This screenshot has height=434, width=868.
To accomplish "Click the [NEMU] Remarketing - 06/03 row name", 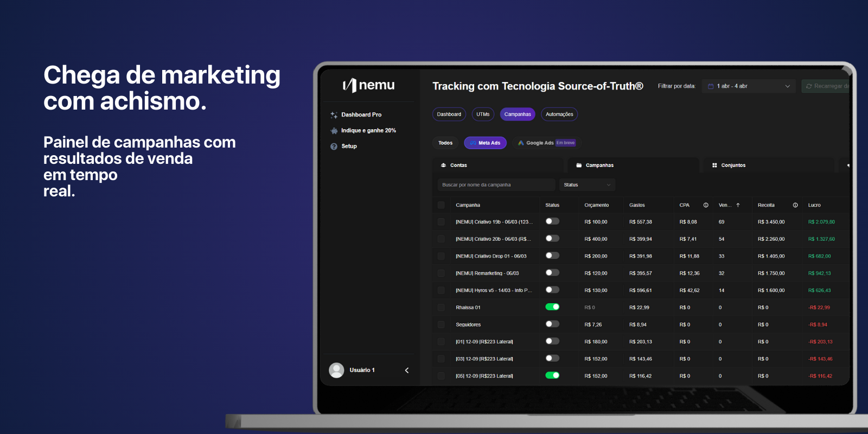I will coord(487,273).
